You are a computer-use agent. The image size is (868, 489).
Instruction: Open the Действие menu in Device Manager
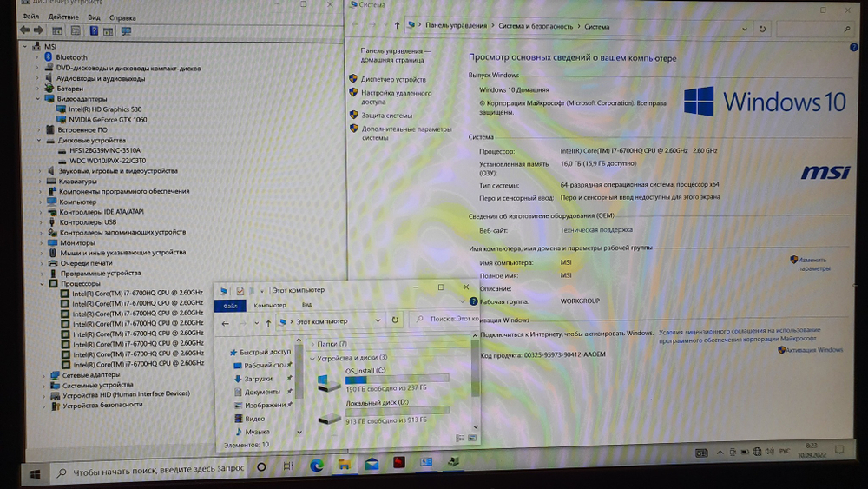coord(63,17)
